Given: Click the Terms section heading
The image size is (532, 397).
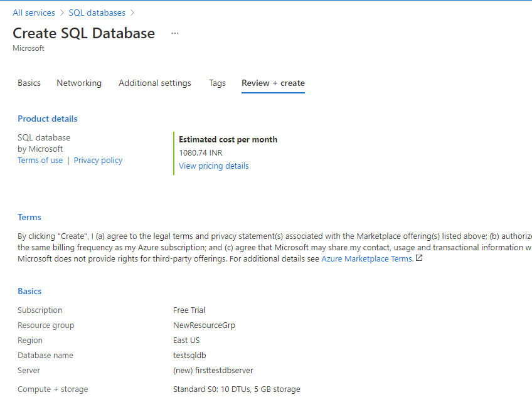Looking at the screenshot, I should point(29,217).
